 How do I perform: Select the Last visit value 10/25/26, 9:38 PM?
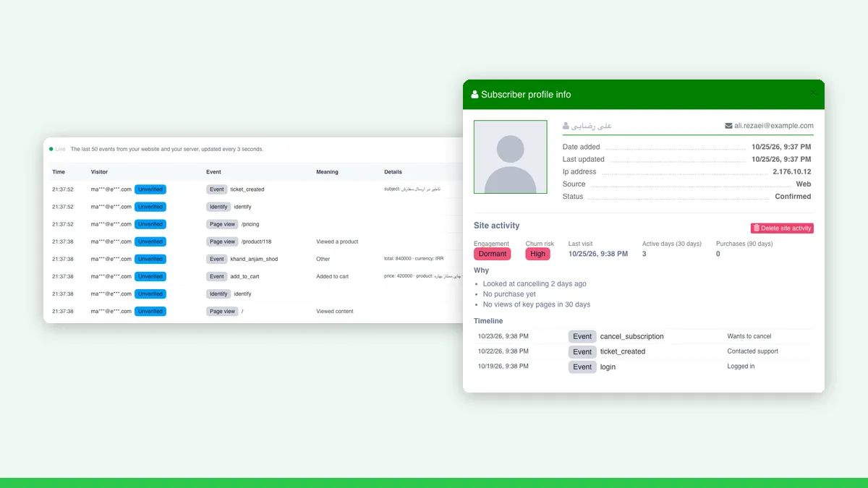click(x=598, y=254)
